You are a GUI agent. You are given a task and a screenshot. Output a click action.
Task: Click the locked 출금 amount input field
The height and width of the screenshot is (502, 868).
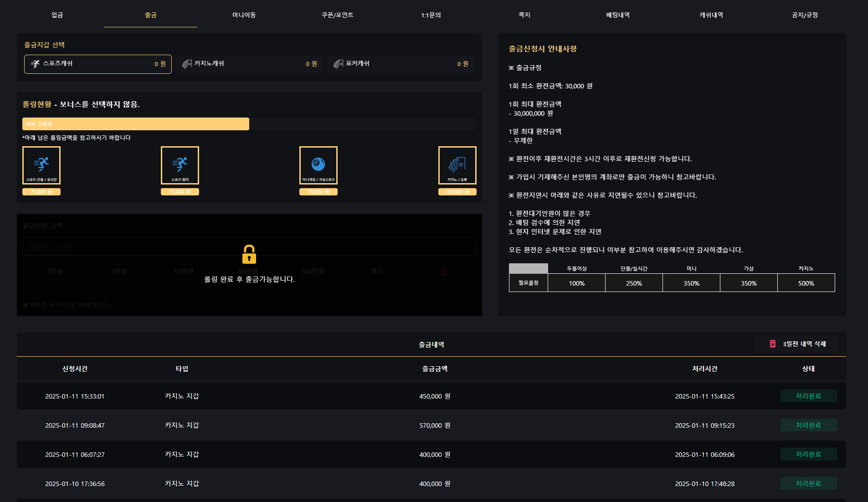[x=249, y=246]
